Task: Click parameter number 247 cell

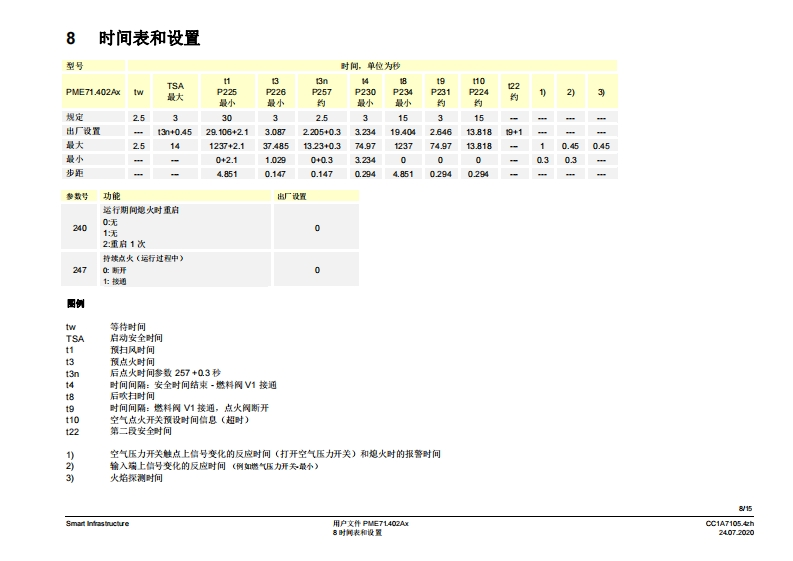Action: (80, 270)
